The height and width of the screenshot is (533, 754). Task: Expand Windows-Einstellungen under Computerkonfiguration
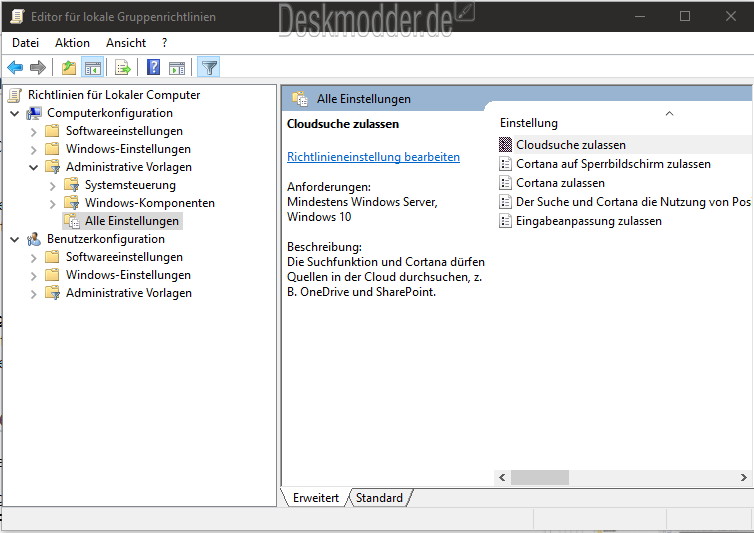pyautogui.click(x=33, y=150)
